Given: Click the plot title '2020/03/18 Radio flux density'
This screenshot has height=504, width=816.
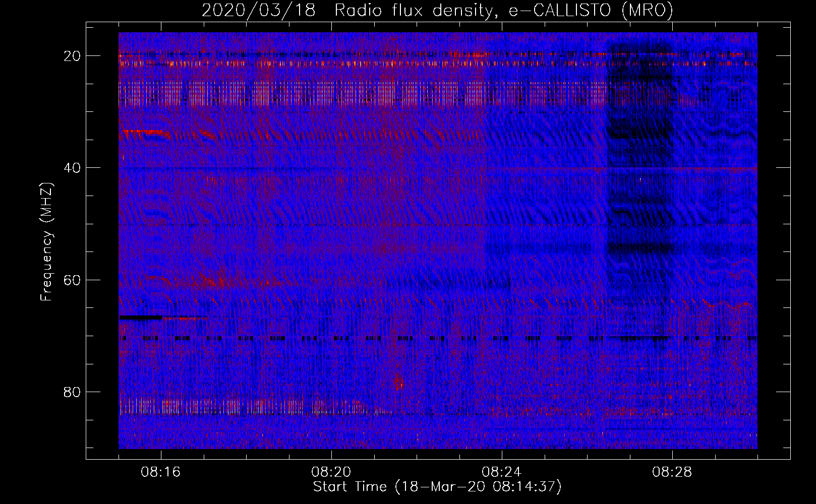Looking at the screenshot, I should point(438,10).
